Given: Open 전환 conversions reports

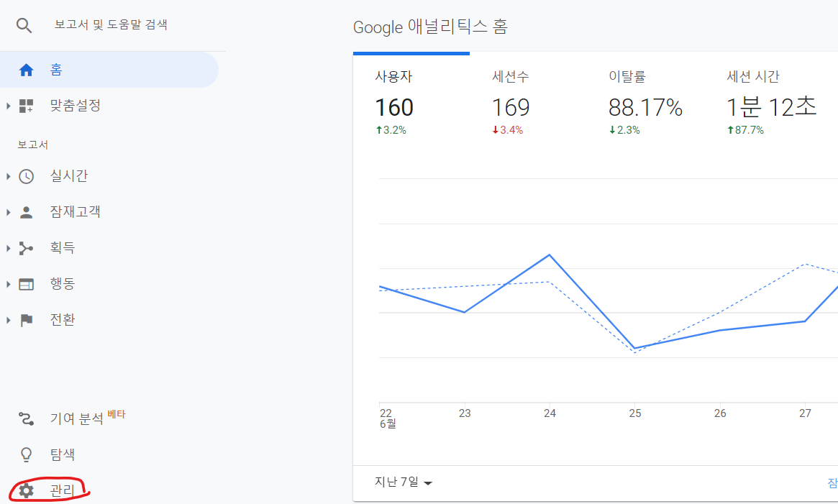Looking at the screenshot, I should point(63,320).
